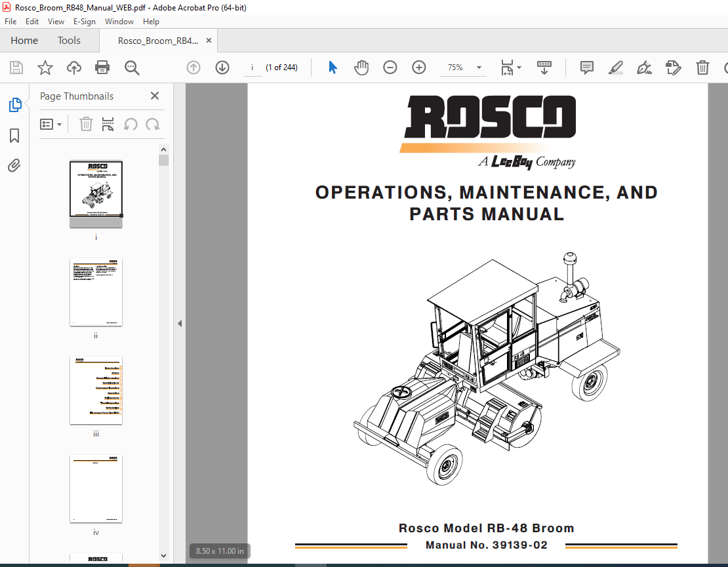The height and width of the screenshot is (567, 728).
Task: Open thumbnails options dropdown menu
Action: [x=51, y=125]
